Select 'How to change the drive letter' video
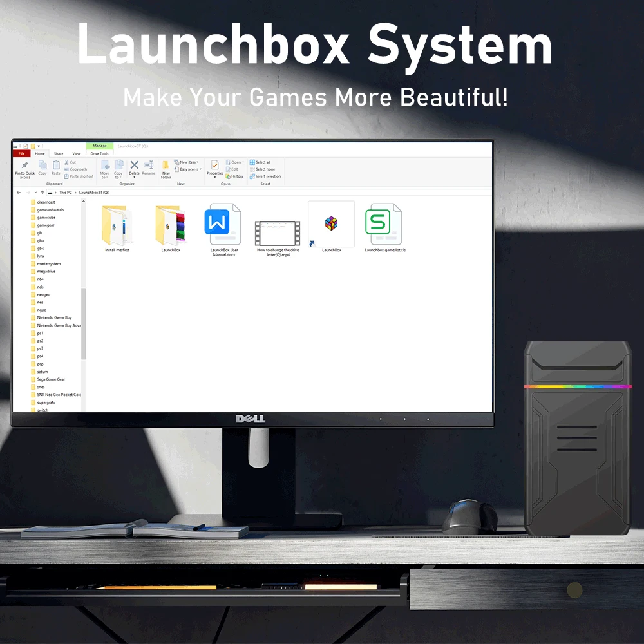This screenshot has width=644, height=644. (x=278, y=238)
